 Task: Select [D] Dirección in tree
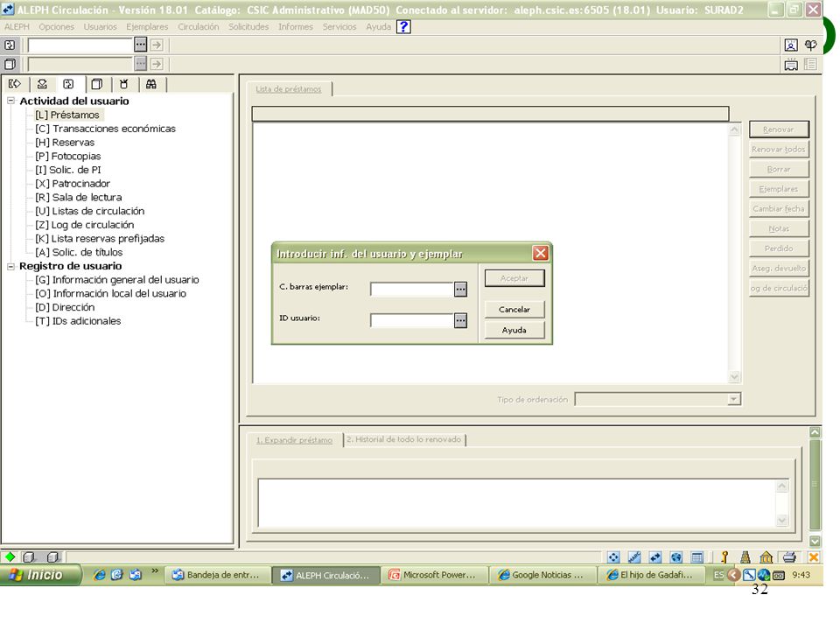coord(65,307)
